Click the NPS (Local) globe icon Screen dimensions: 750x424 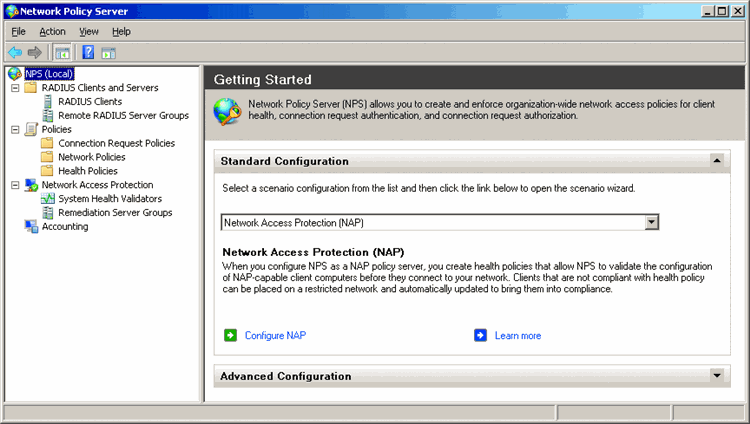coord(15,74)
